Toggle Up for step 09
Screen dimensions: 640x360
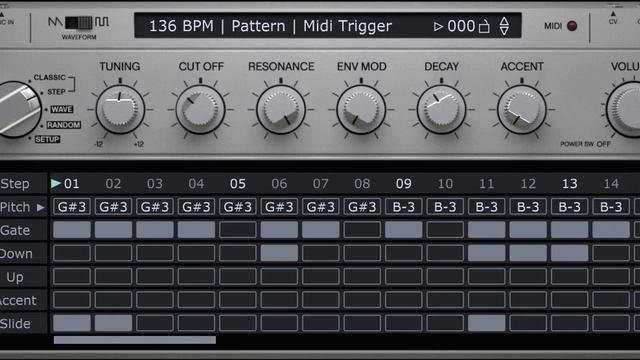click(404, 276)
